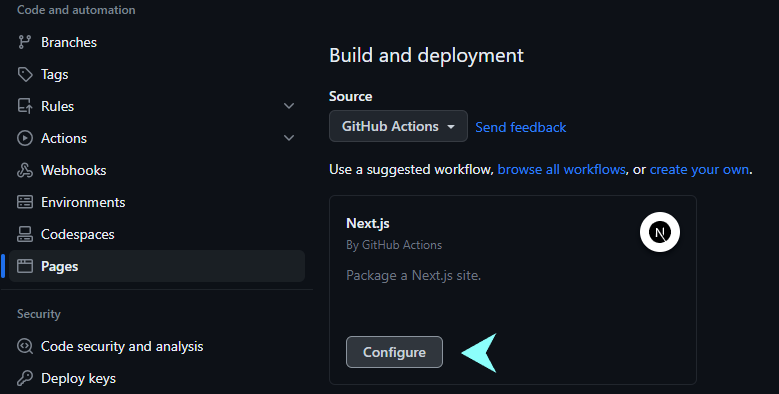Follow the browse all workflows link
The height and width of the screenshot is (394, 779).
pos(561,169)
